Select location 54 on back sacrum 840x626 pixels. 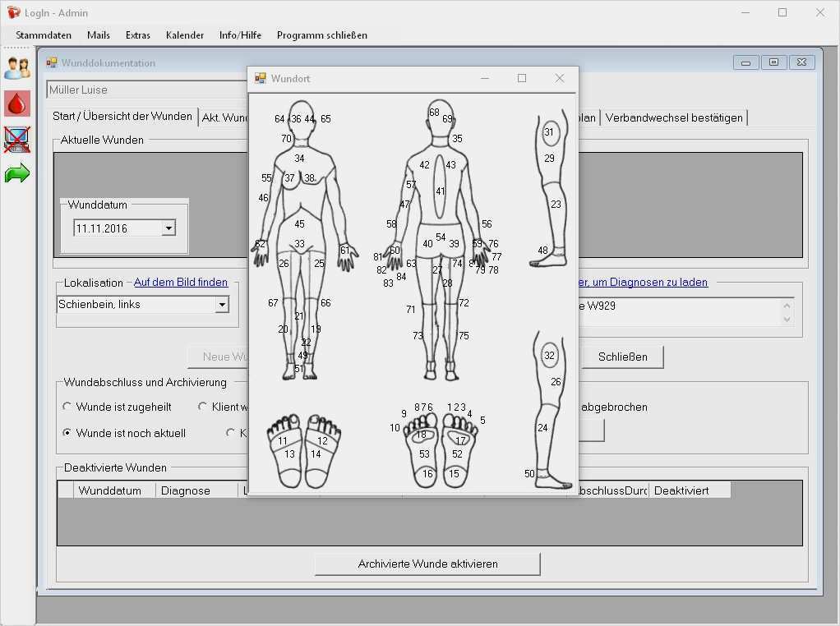point(441,237)
